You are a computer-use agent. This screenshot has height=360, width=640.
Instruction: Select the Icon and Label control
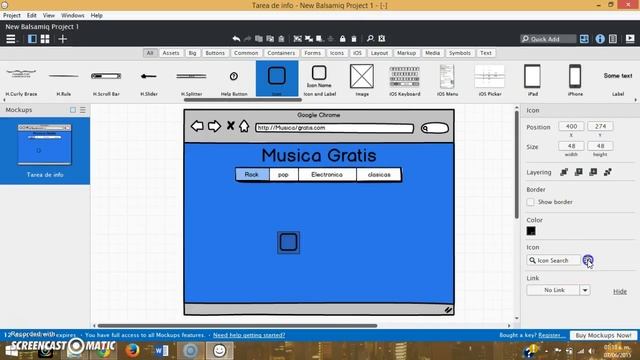coord(320,80)
